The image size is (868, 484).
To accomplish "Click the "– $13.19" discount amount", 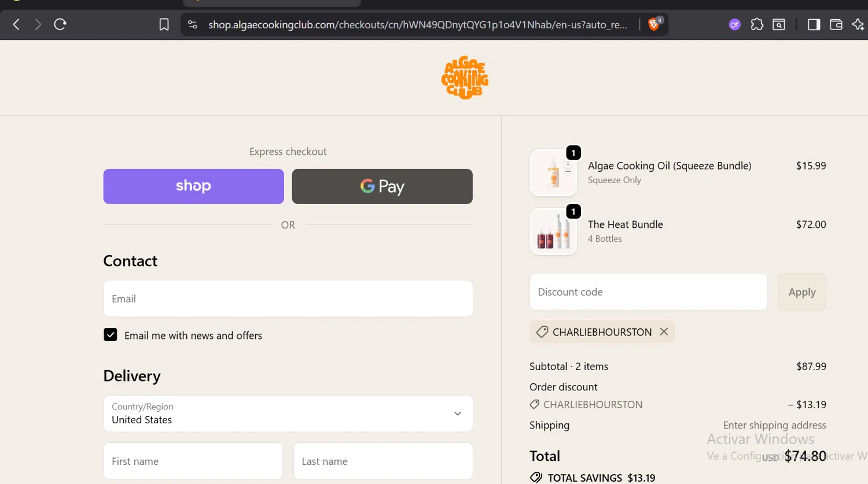I will coord(807,404).
